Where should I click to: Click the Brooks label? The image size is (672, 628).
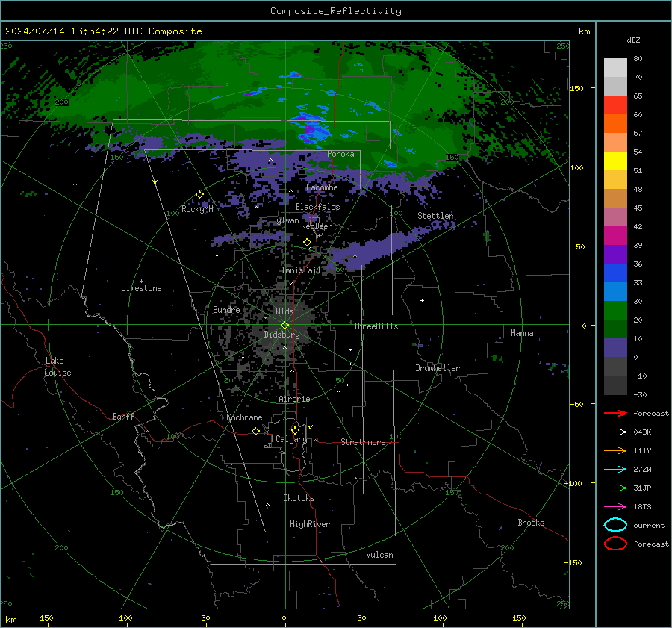coord(531,523)
